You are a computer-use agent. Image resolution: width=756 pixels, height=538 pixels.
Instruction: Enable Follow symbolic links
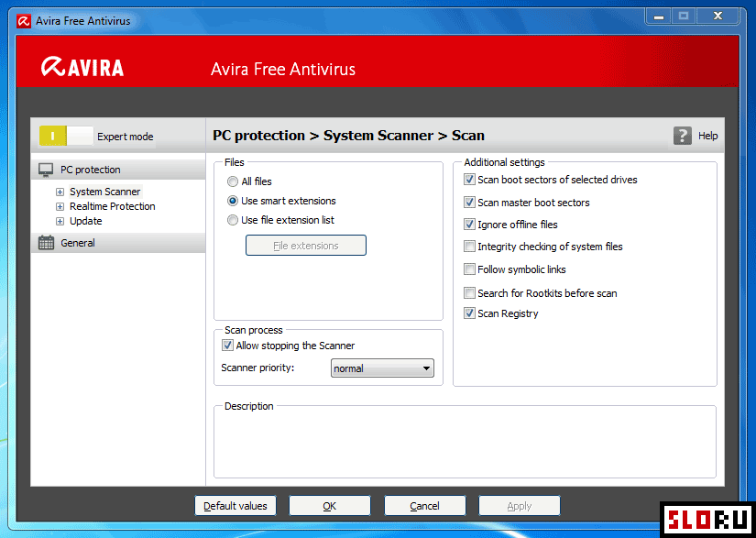click(469, 269)
